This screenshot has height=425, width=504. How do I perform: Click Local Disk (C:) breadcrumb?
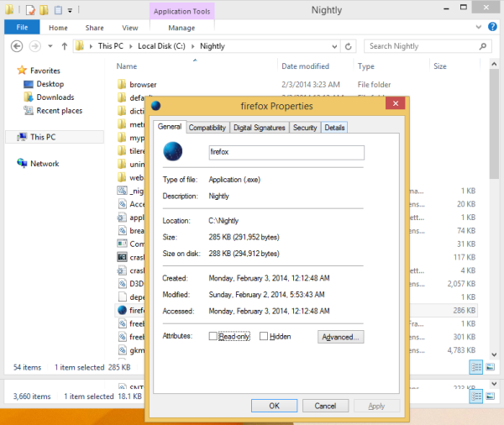pos(161,46)
